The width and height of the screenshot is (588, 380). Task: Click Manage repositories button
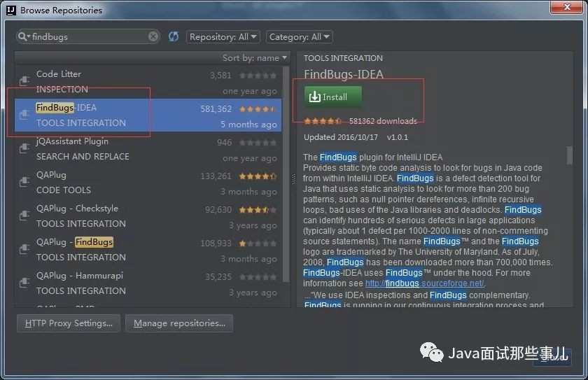click(179, 323)
